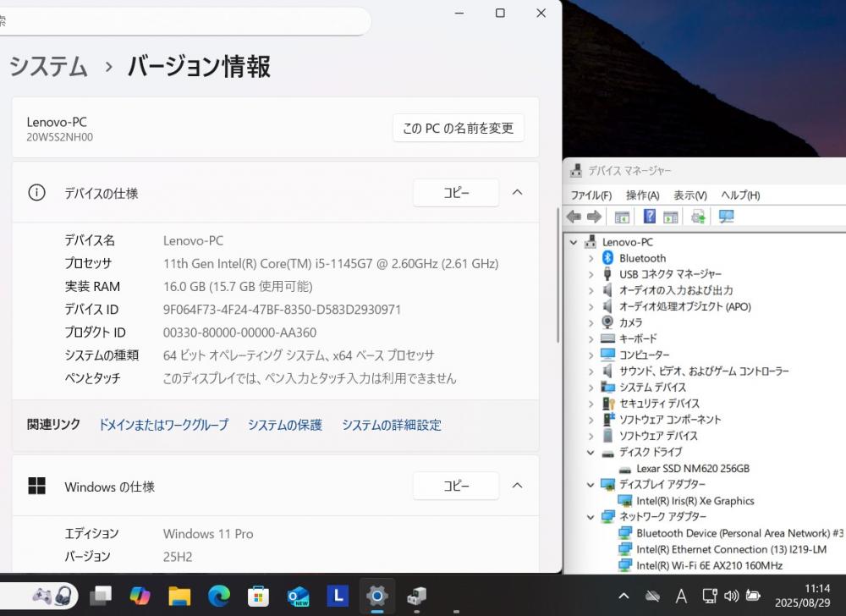The width and height of the screenshot is (846, 616).
Task: Select サウンド、ビデオ、およびゲーム コントローラー node
Action: coord(704,371)
